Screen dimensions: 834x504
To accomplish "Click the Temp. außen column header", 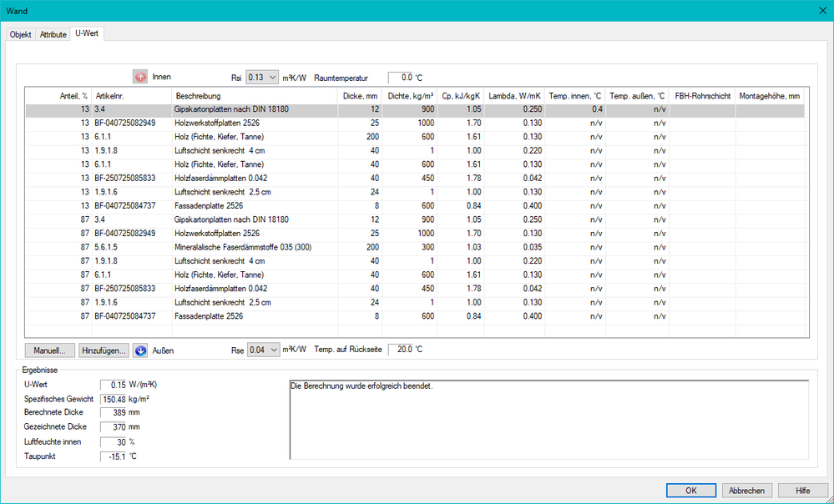I will [x=637, y=96].
